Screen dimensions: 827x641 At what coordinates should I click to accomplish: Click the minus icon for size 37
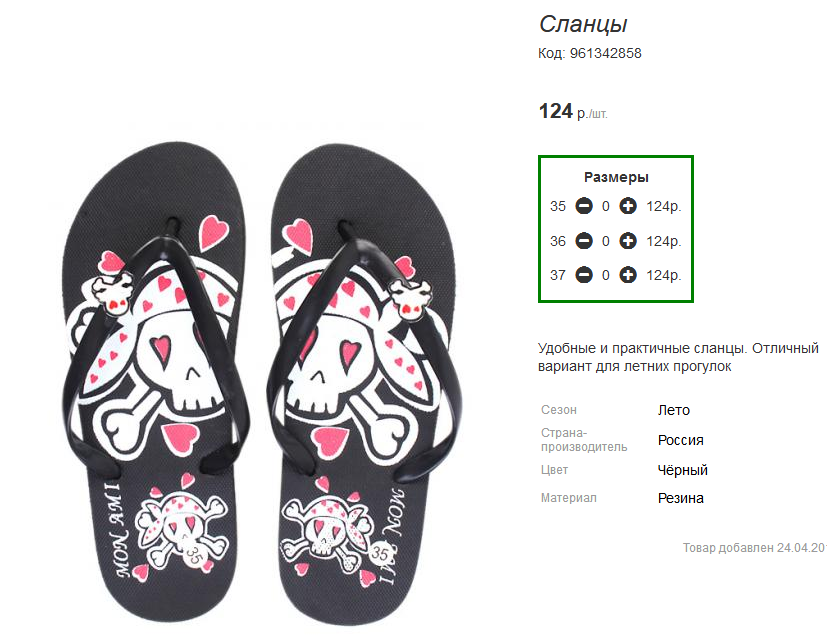(584, 275)
